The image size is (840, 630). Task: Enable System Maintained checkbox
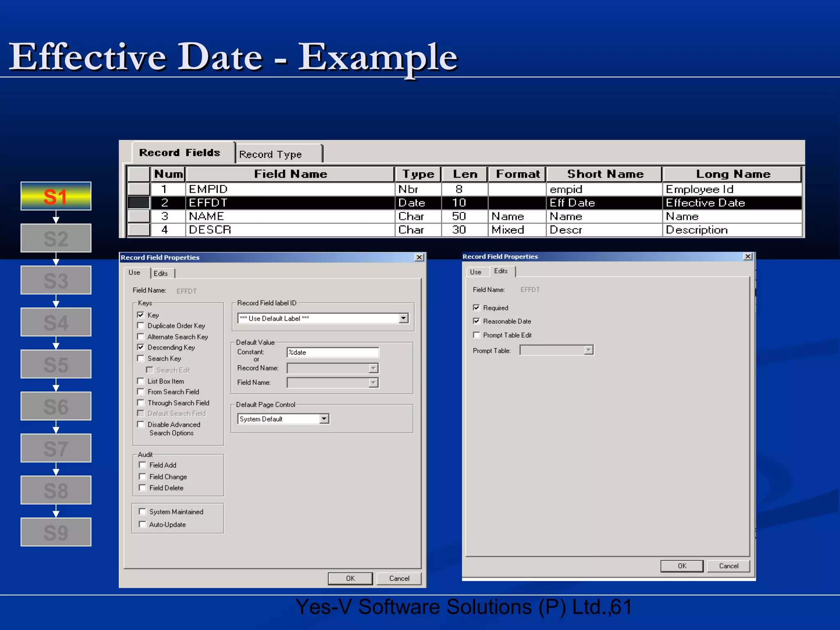point(142,511)
